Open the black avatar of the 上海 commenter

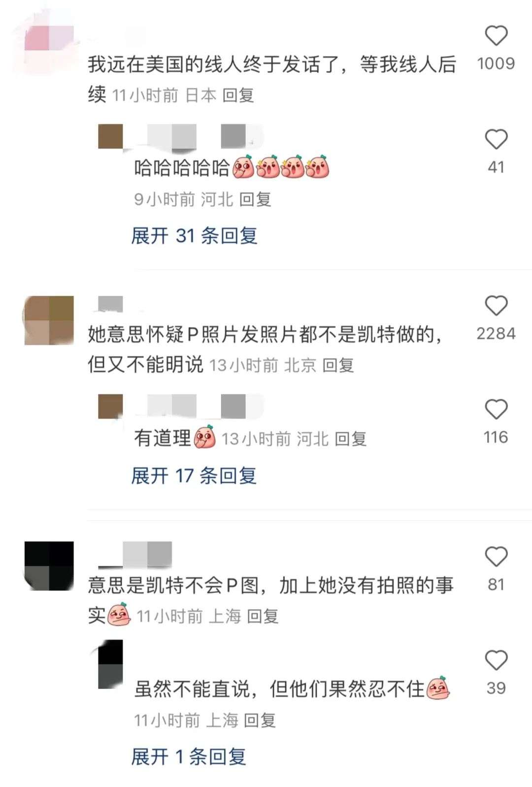[x=49, y=566]
